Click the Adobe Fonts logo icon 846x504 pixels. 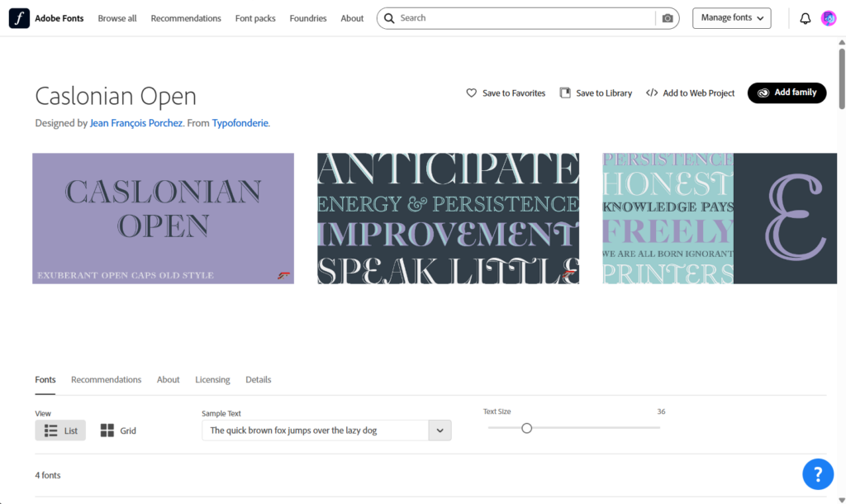[x=19, y=18]
